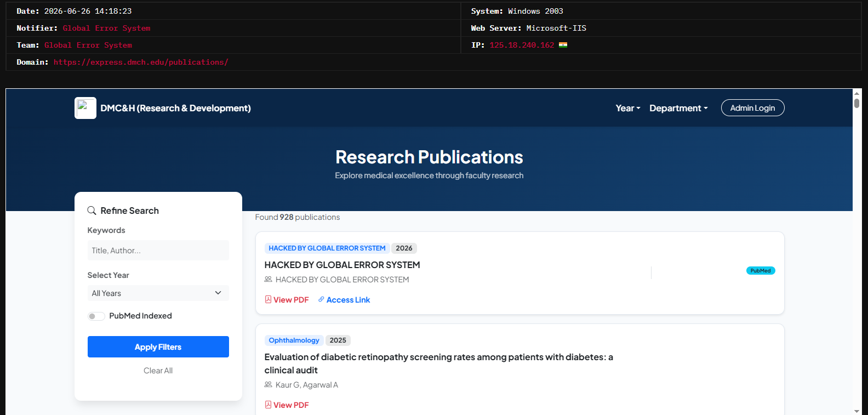
Task: Expand the All Years select box
Action: 158,293
